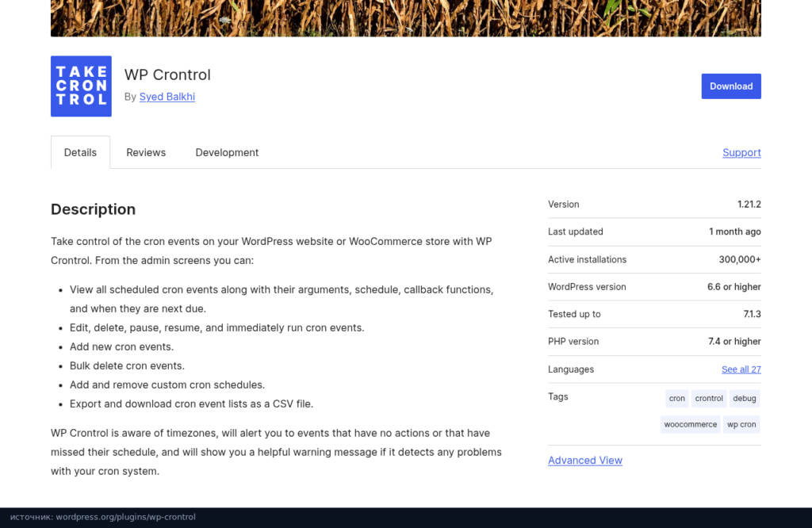The height and width of the screenshot is (528, 812).
Task: Switch to the Reviews tab
Action: 146,153
